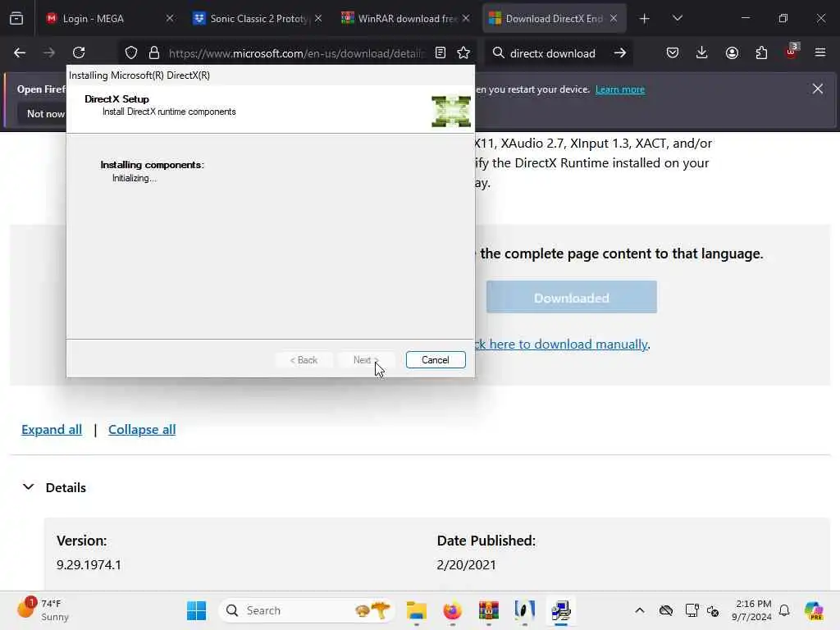The height and width of the screenshot is (630, 840).
Task: Cancel the DirectX Setup installation
Action: click(436, 360)
